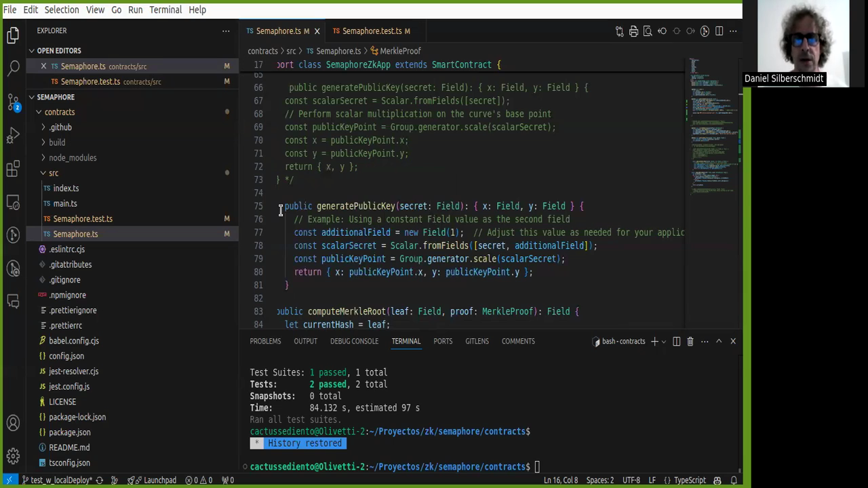
Task: Close the Semaphore.ts editor tab
Action: pos(317,31)
